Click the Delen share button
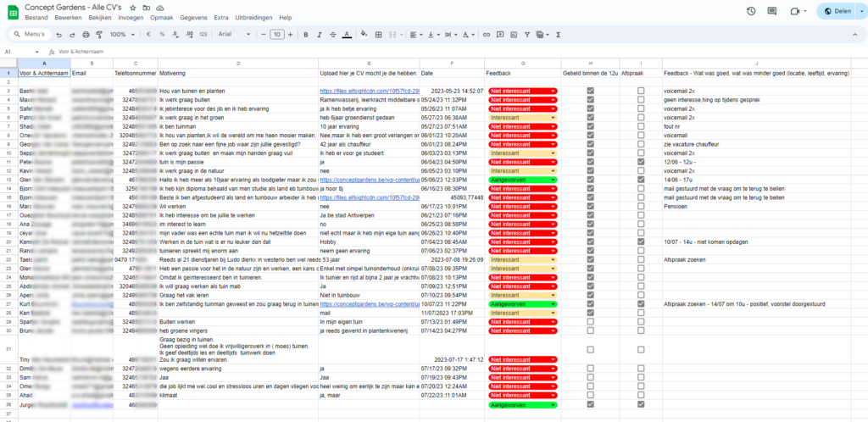868x422 pixels. [x=838, y=11]
